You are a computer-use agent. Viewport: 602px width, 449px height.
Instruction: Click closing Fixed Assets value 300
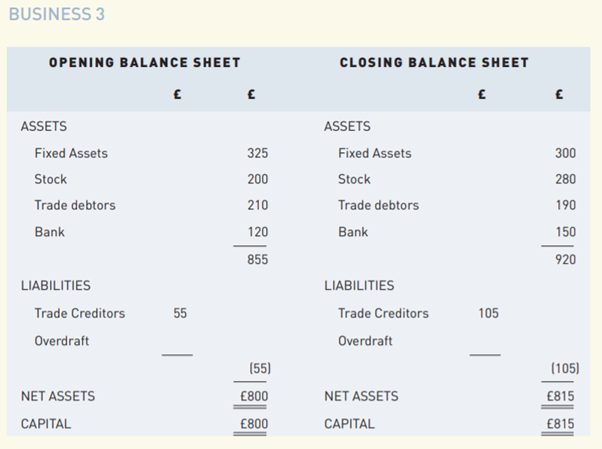point(565,154)
